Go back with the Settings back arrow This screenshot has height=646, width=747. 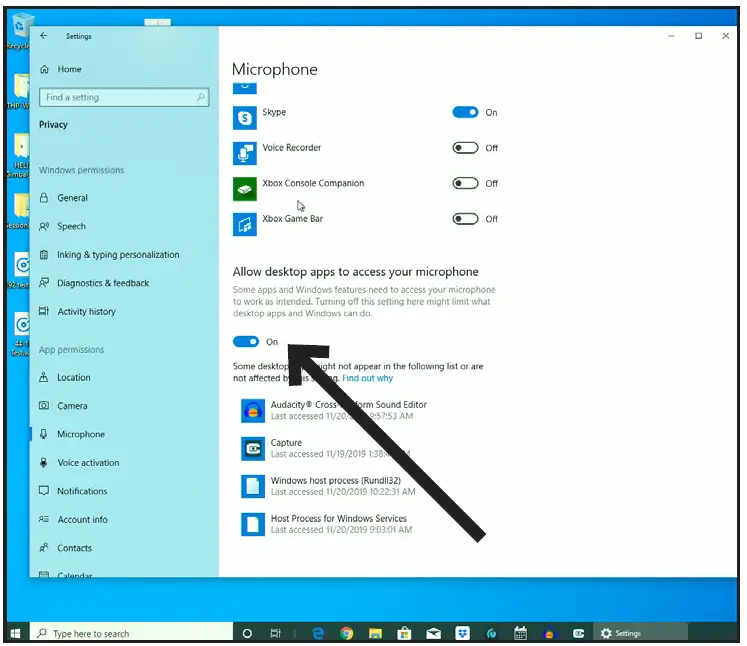44,36
